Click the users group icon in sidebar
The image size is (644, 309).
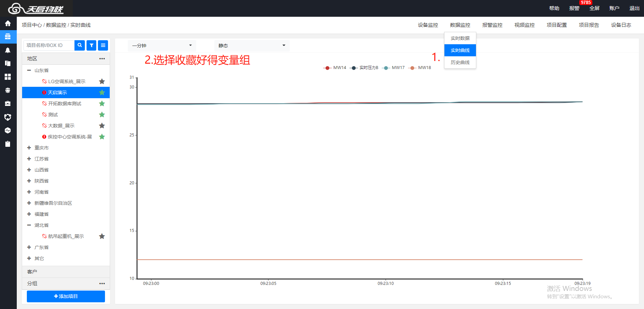pos(8,90)
